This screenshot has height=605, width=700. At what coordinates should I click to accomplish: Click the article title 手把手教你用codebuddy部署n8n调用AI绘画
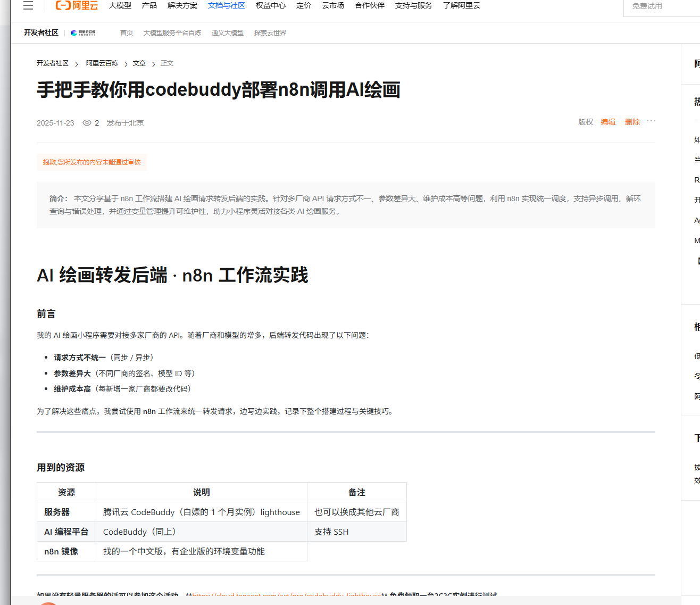(x=219, y=90)
